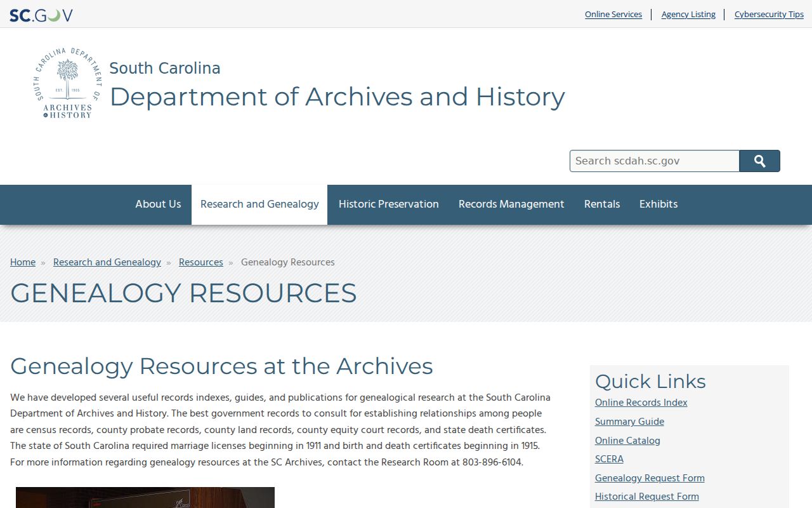The image size is (812, 508).
Task: Click the SC.GOV logo
Action: pyautogui.click(x=41, y=15)
